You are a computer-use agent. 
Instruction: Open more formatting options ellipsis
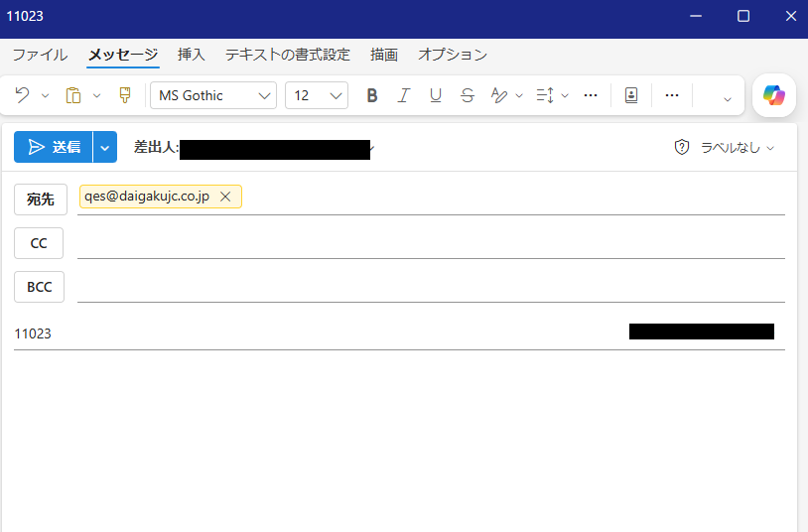[591, 95]
